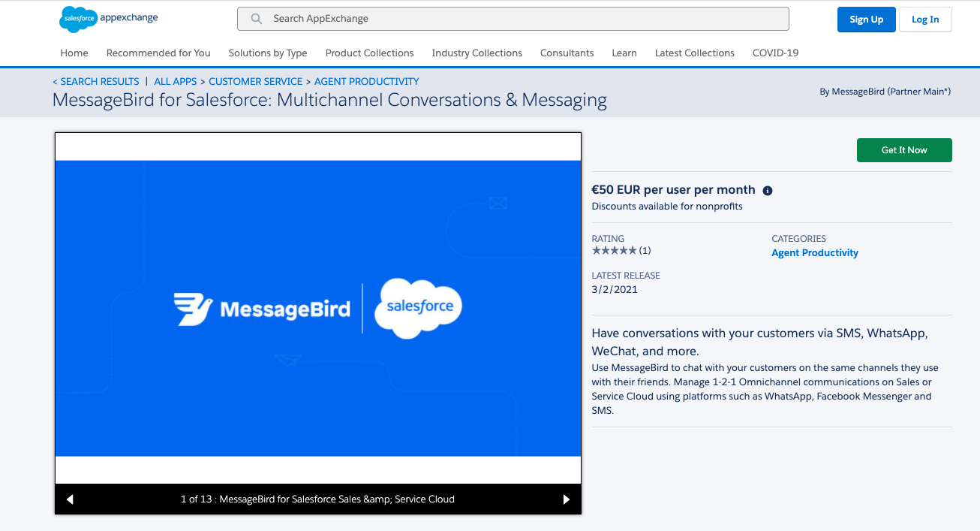The image size is (980, 531).
Task: Click the Sign Up button
Action: coord(866,20)
